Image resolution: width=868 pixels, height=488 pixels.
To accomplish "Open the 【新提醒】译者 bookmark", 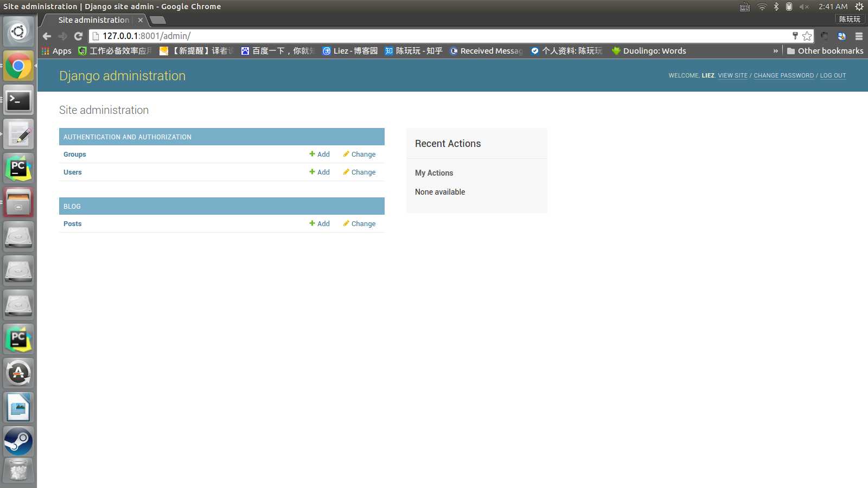I will click(x=196, y=51).
